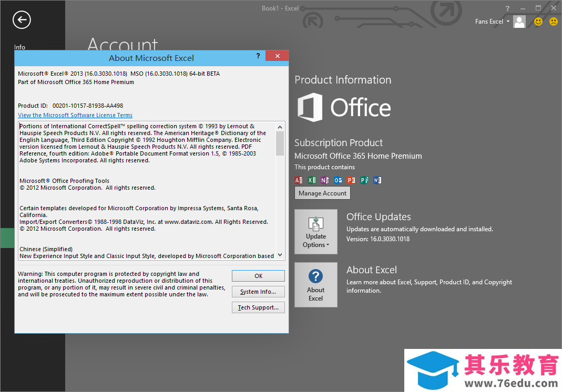Click the Manage Account button
The width and height of the screenshot is (562, 392).
point(322,193)
